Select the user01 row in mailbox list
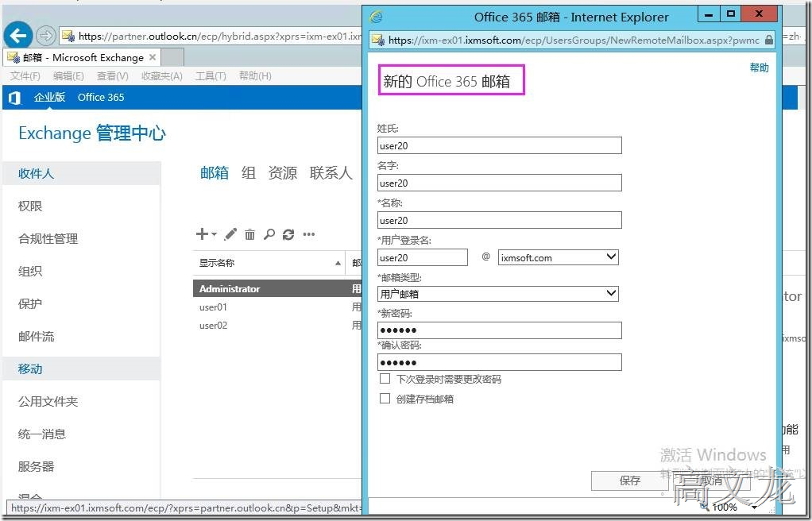This screenshot has height=521, width=812. 277,307
